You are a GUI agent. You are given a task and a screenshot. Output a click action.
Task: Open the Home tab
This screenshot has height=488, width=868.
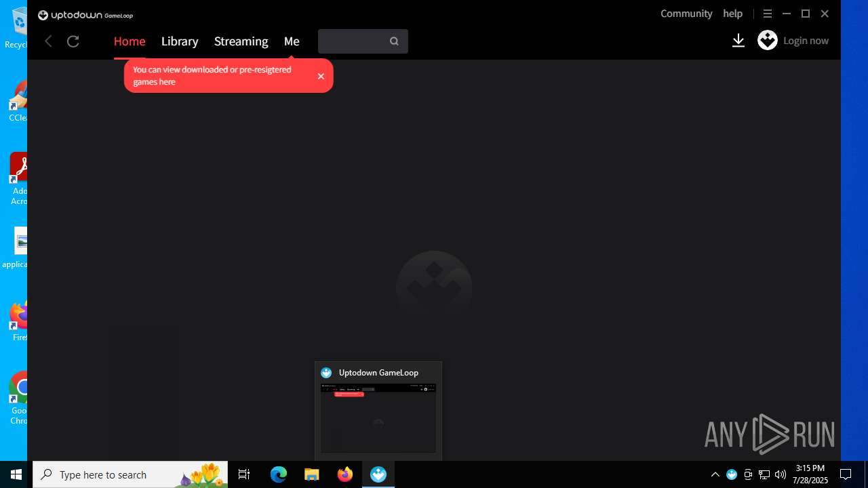[x=130, y=41]
